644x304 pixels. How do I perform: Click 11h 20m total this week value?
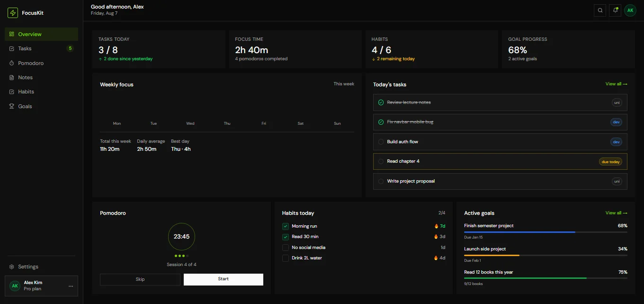[x=110, y=149]
